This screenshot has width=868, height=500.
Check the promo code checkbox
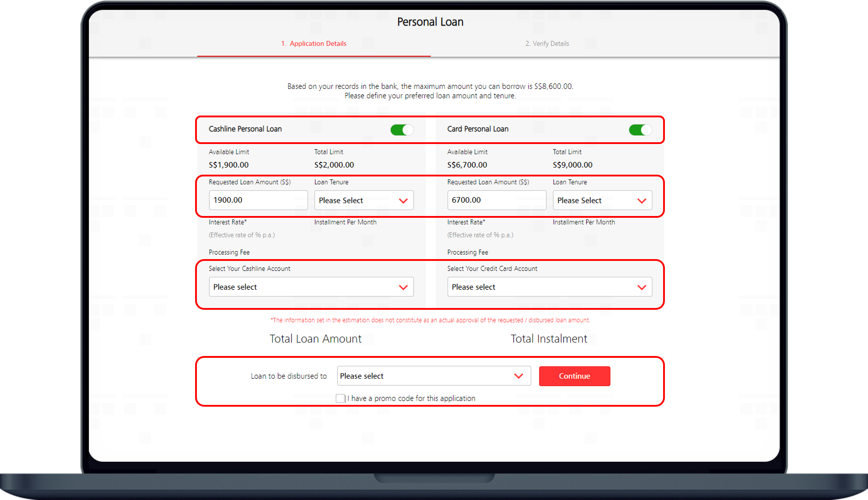(340, 399)
